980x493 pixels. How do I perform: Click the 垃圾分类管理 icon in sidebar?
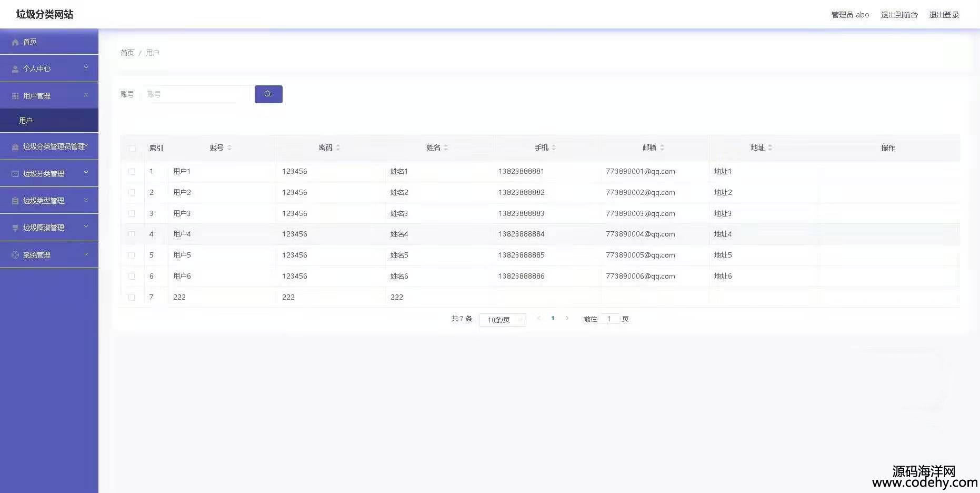pyautogui.click(x=15, y=174)
